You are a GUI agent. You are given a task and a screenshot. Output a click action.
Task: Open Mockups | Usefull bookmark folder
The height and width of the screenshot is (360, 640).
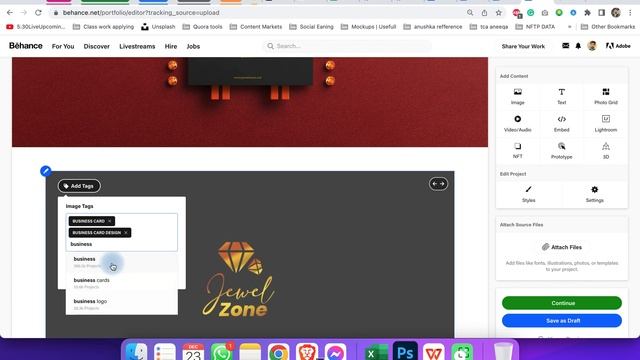coord(369,27)
